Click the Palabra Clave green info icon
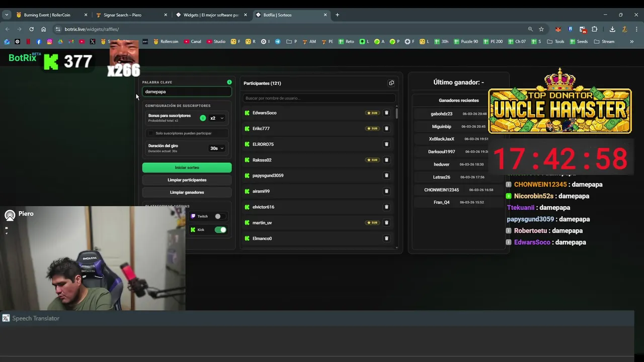Image resolution: width=644 pixels, height=362 pixels. 229,82
